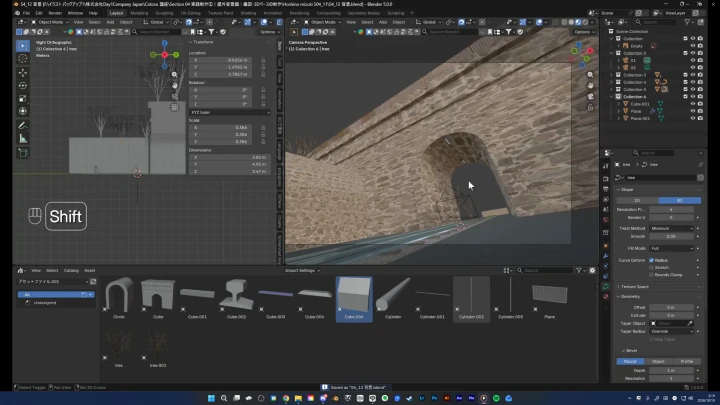Select the Annotate tool in left viewport
Screen dimensions: 720x405
[x=22, y=125]
